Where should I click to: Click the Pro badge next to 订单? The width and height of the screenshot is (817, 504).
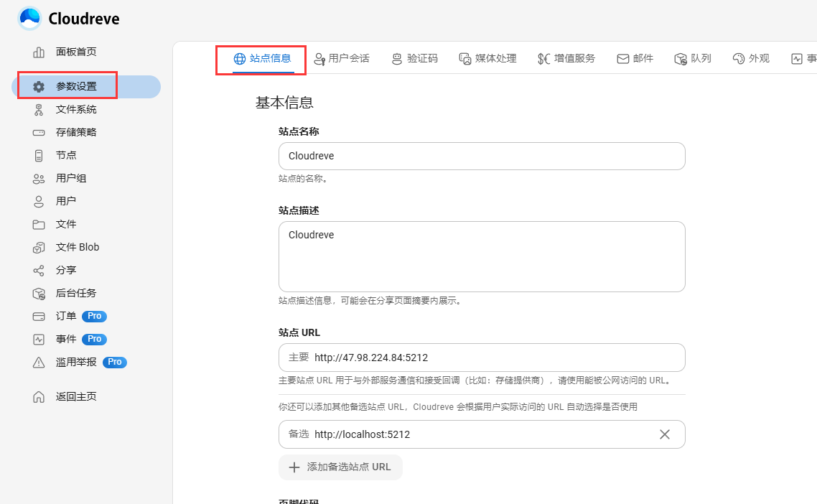point(94,316)
